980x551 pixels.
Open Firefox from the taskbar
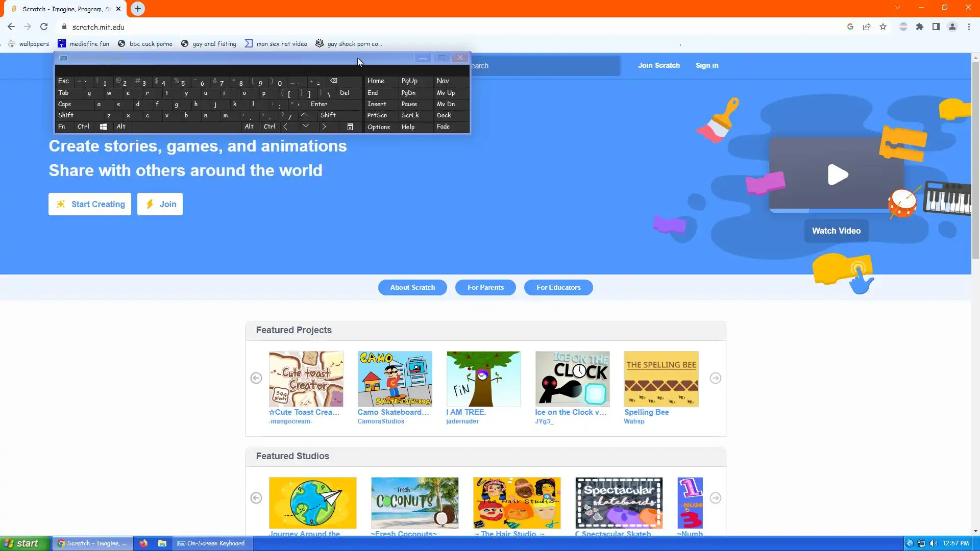143,543
